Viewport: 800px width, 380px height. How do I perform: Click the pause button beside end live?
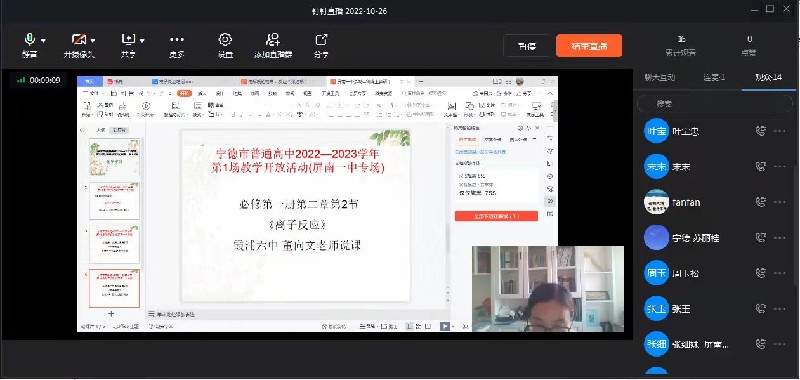pyautogui.click(x=527, y=45)
